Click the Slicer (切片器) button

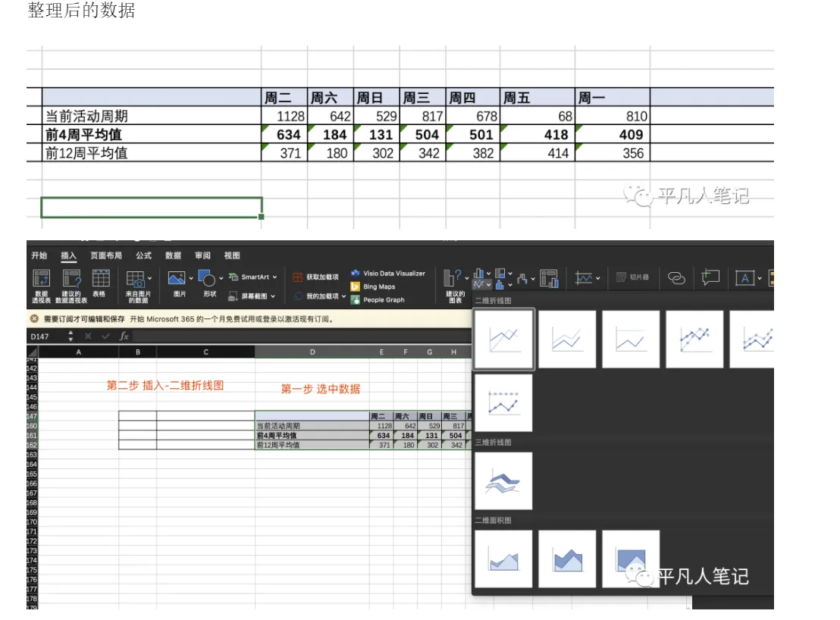pos(633,277)
